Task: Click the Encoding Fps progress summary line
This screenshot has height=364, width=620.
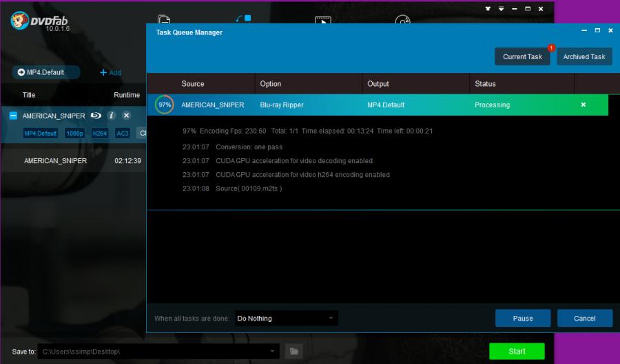Action: pos(308,131)
